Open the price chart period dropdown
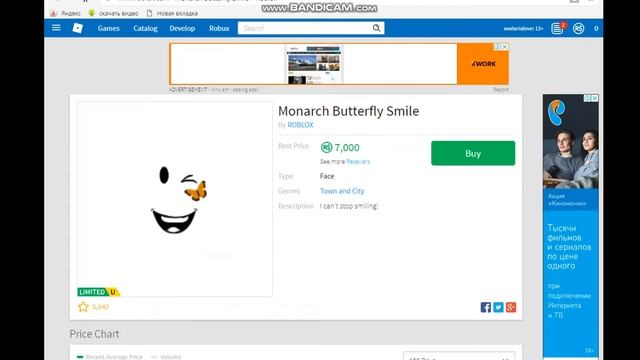 (x=459, y=357)
